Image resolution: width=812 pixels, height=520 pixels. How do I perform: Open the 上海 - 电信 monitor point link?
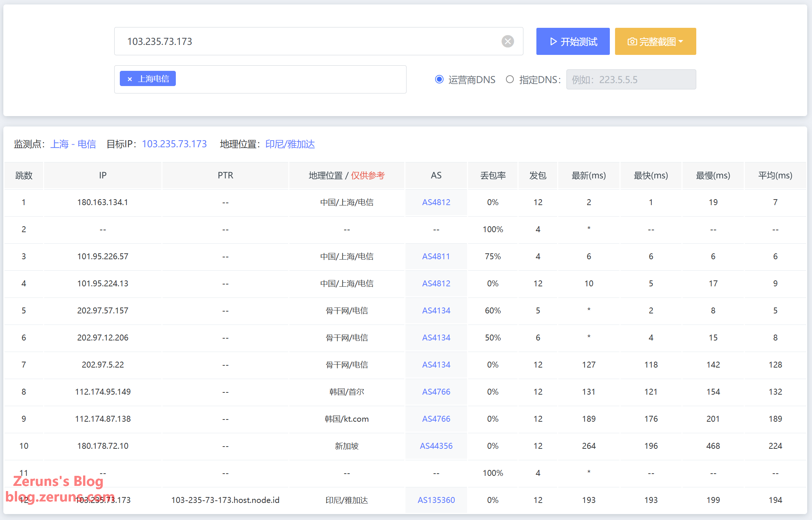[x=73, y=144]
